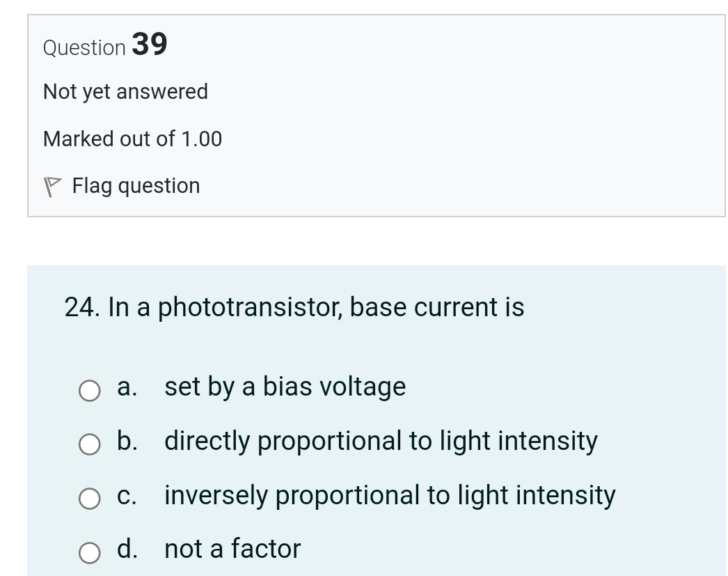
Task: Click "directly proportional to light intensity" answer text
Action: (381, 441)
